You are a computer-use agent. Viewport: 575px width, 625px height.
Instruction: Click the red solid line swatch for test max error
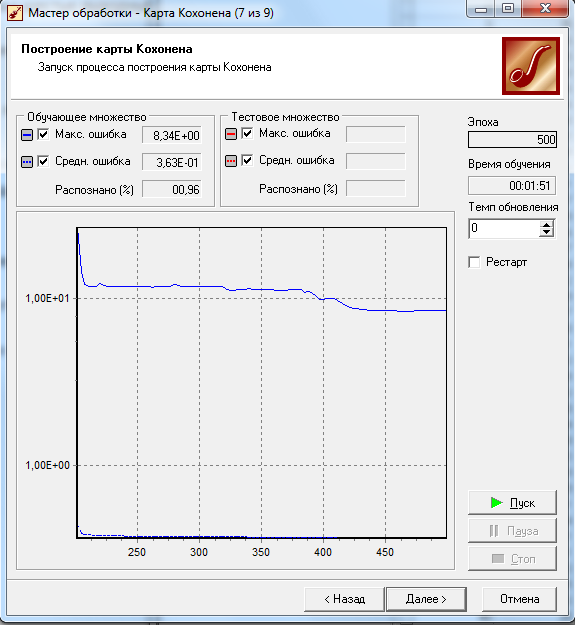click(x=231, y=134)
